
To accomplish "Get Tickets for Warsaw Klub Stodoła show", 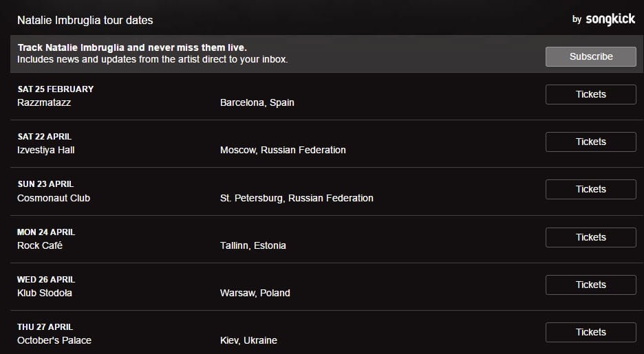I will [590, 285].
